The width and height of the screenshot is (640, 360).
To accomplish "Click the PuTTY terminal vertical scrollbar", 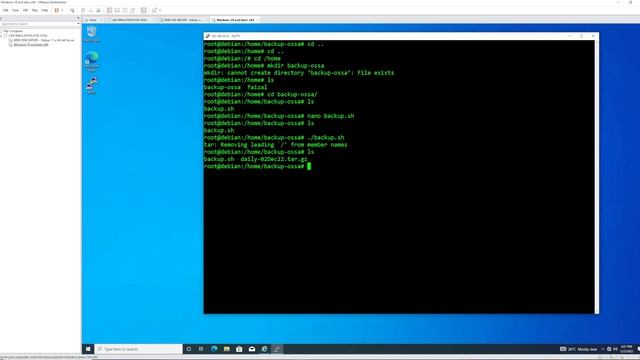I will coord(597,177).
